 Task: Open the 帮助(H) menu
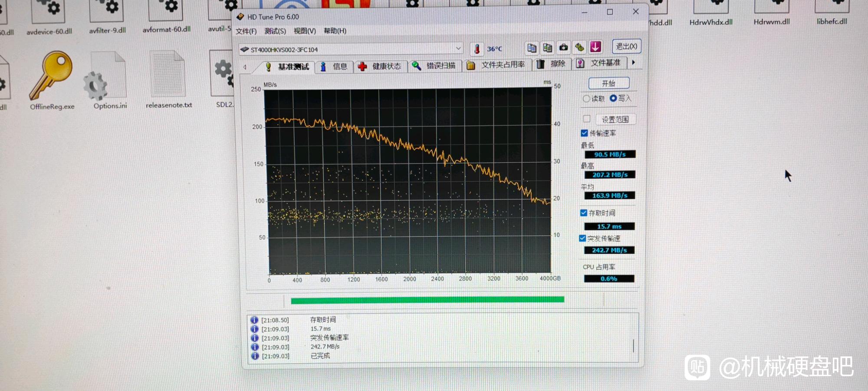(x=335, y=30)
